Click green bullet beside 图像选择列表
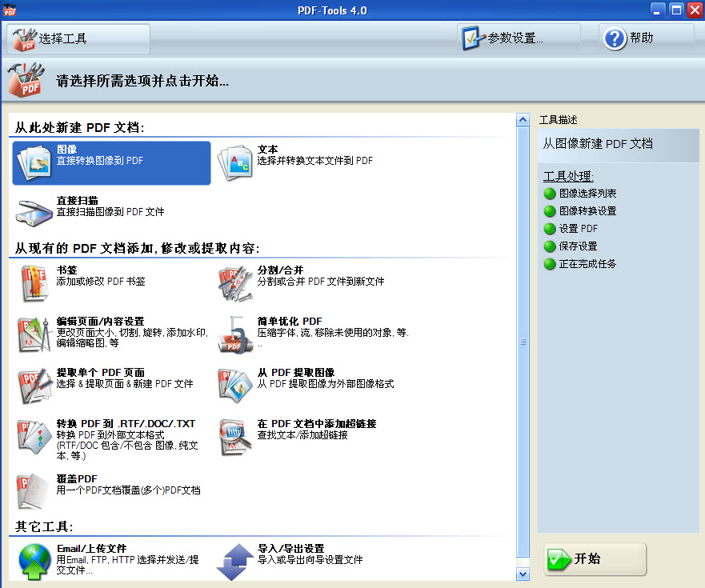This screenshot has width=705, height=588. (550, 194)
